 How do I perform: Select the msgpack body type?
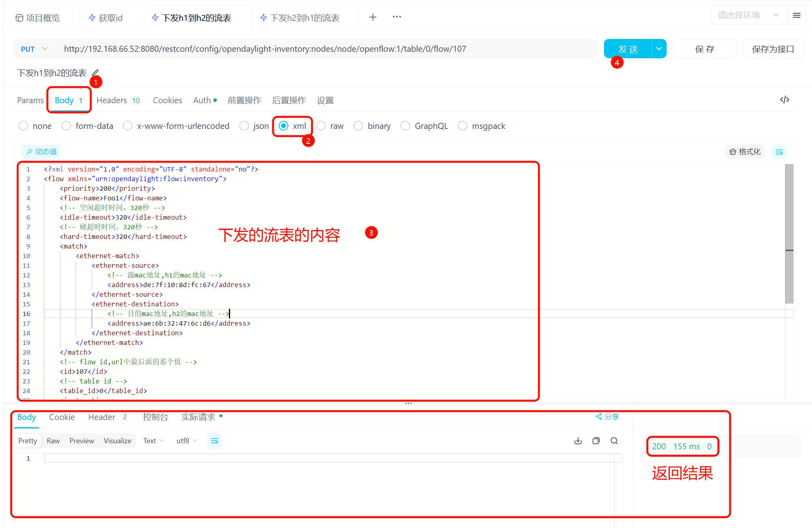pyautogui.click(x=481, y=126)
